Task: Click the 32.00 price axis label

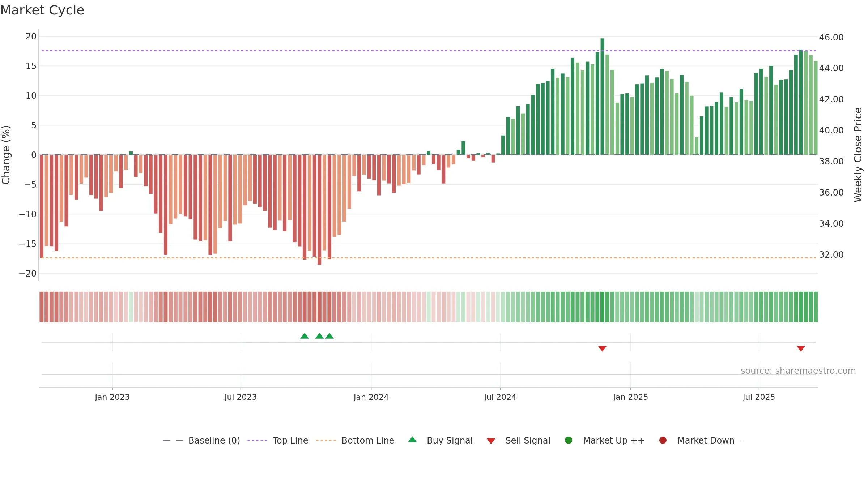Action: (831, 255)
